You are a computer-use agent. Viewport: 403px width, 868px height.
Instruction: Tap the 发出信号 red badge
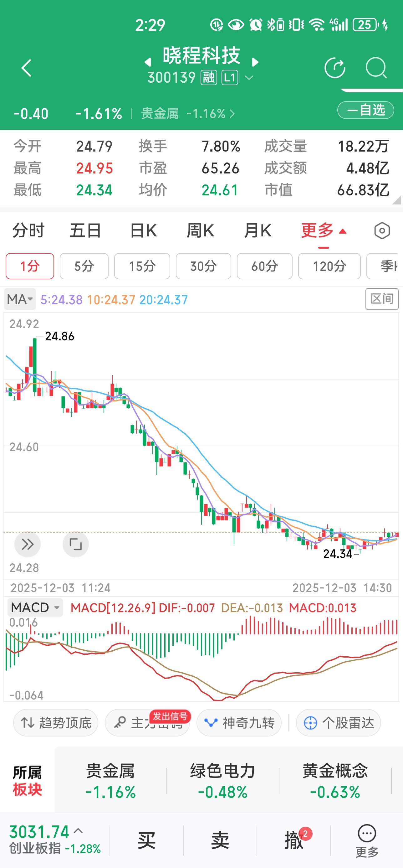click(170, 716)
